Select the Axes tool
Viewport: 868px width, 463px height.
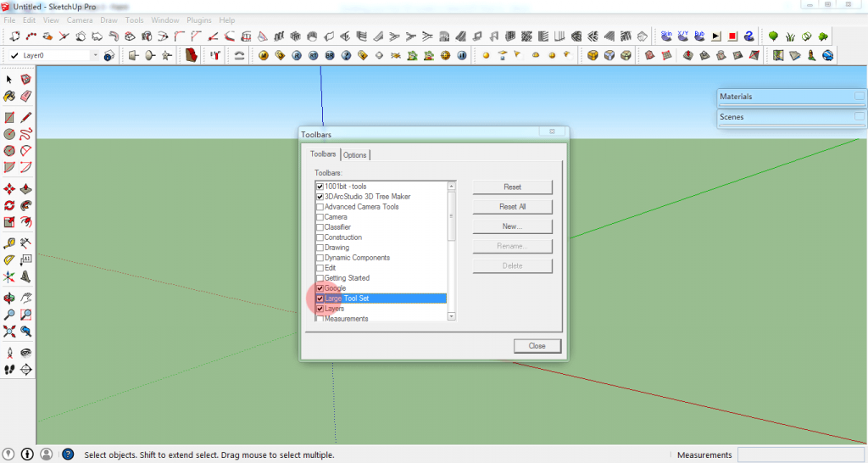(9, 276)
